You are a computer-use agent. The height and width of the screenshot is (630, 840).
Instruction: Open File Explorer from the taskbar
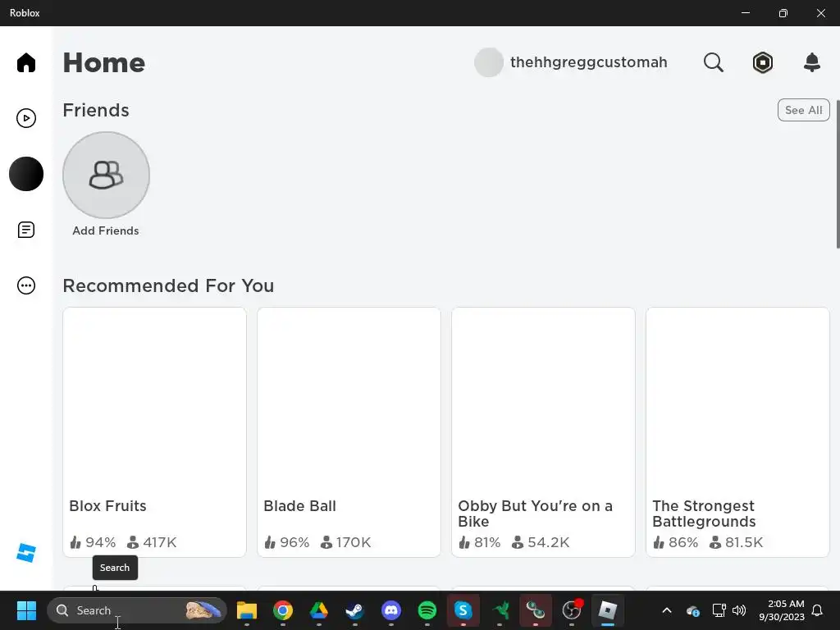pos(247,610)
